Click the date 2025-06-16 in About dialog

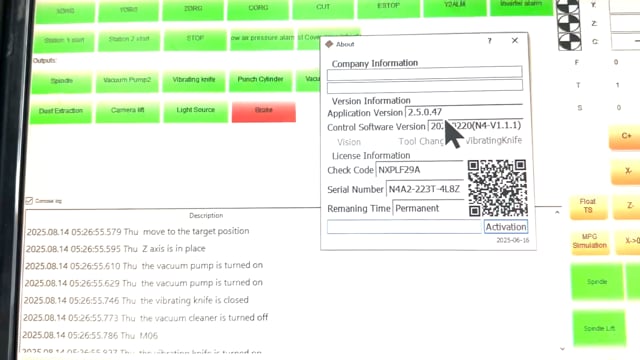pyautogui.click(x=513, y=240)
